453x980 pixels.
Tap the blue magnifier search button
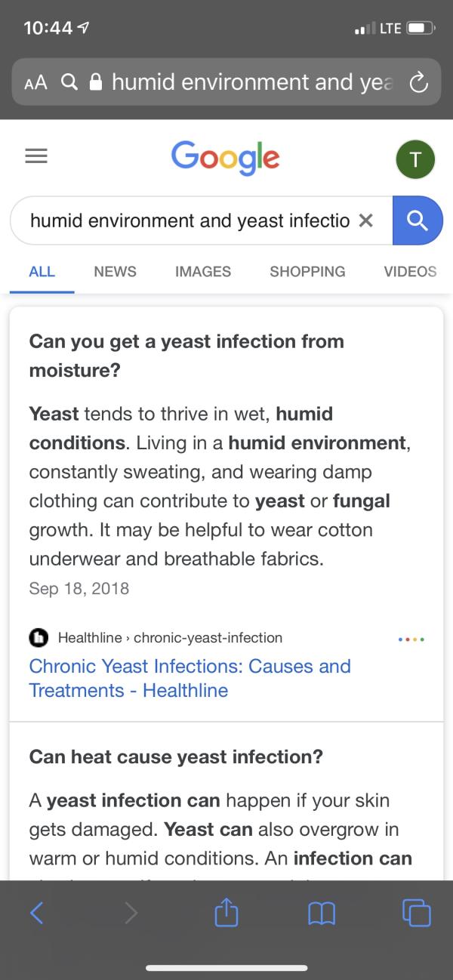click(x=418, y=220)
